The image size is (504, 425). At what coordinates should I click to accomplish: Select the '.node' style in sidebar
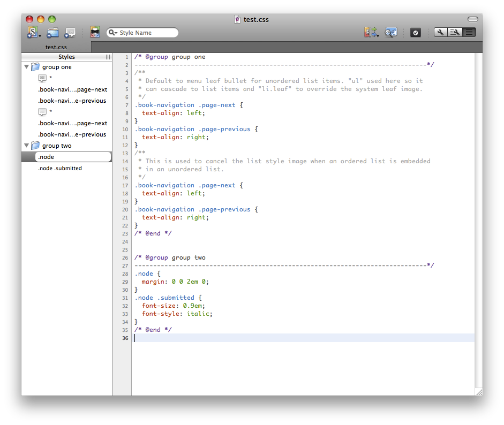pyautogui.click(x=46, y=157)
